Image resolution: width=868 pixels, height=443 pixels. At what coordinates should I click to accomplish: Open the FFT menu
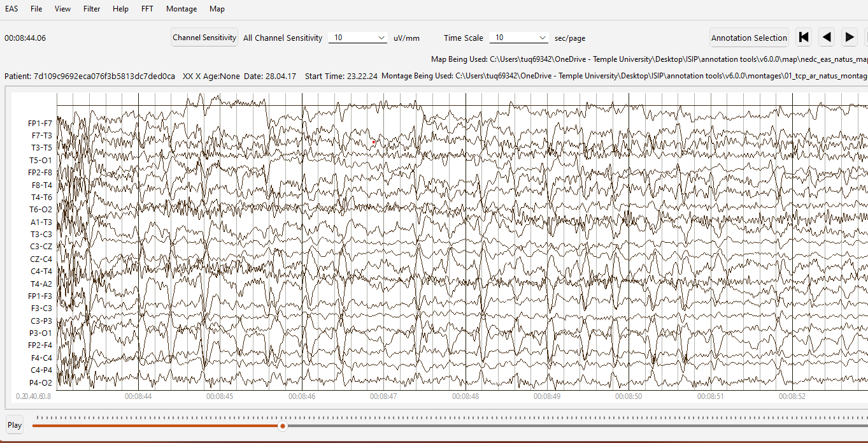(147, 9)
